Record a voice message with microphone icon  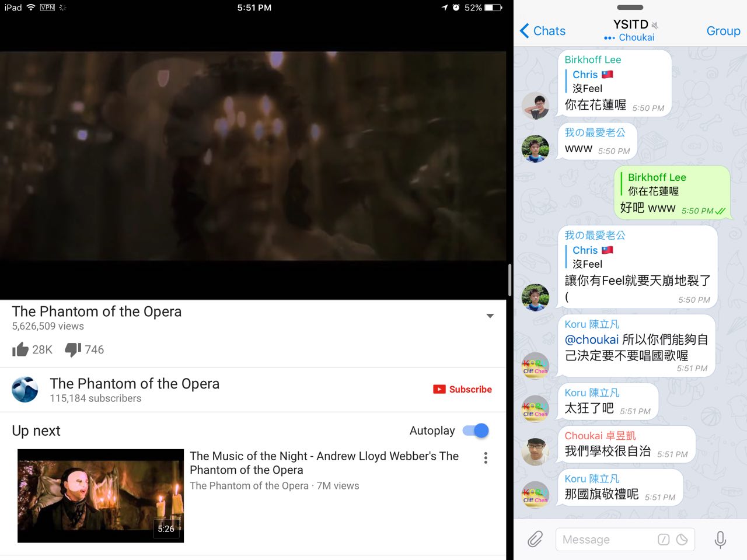(720, 540)
